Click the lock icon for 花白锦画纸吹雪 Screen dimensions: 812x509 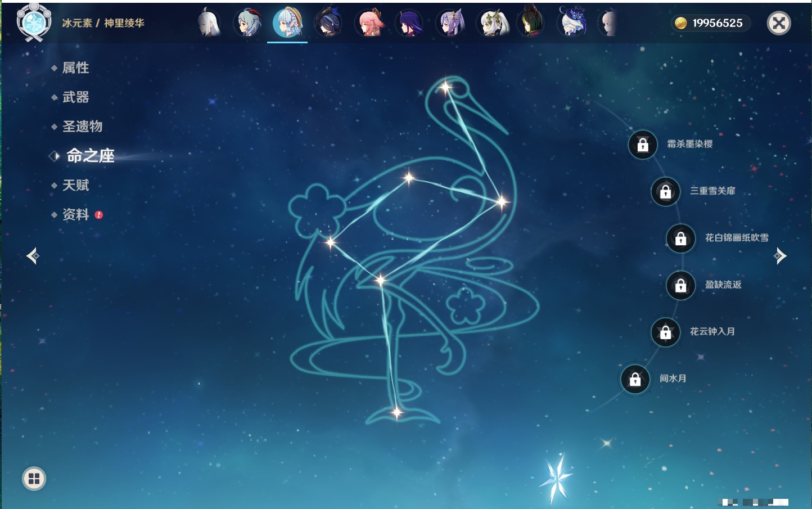[681, 238]
